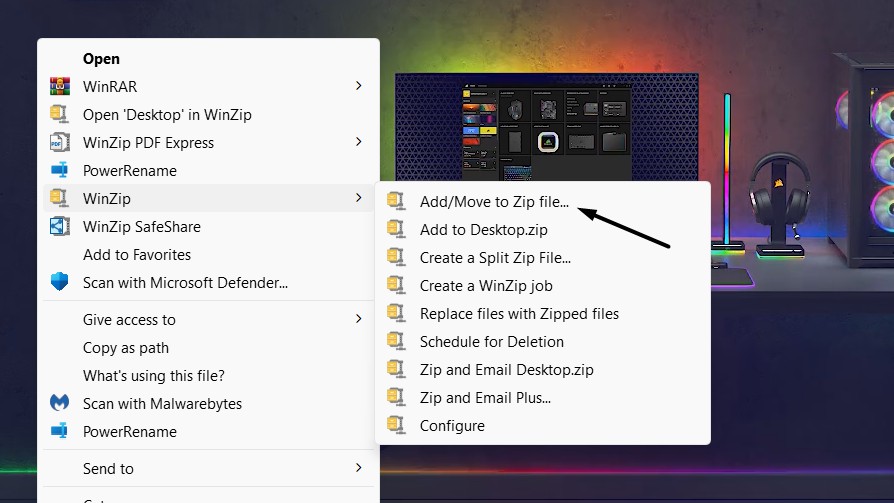Image resolution: width=894 pixels, height=503 pixels.
Task: Open Configure in WinZip submenu
Action: tap(543, 425)
